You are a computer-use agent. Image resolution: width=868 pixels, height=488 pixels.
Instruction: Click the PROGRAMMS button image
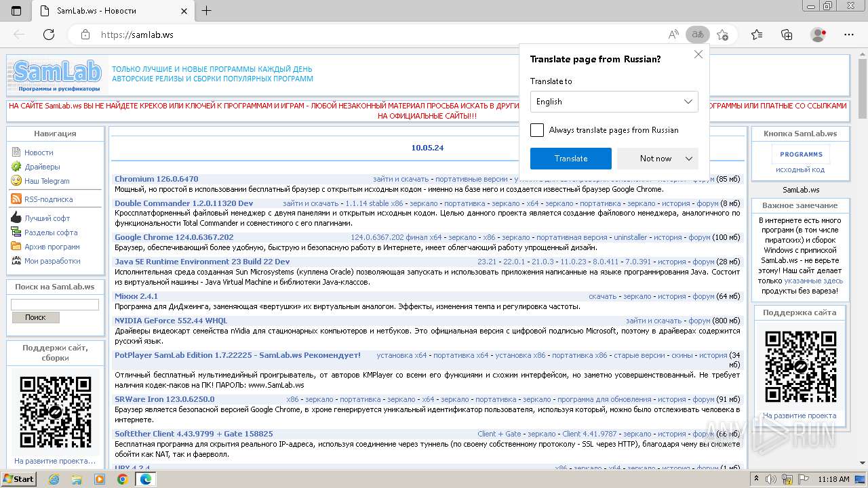(x=801, y=155)
